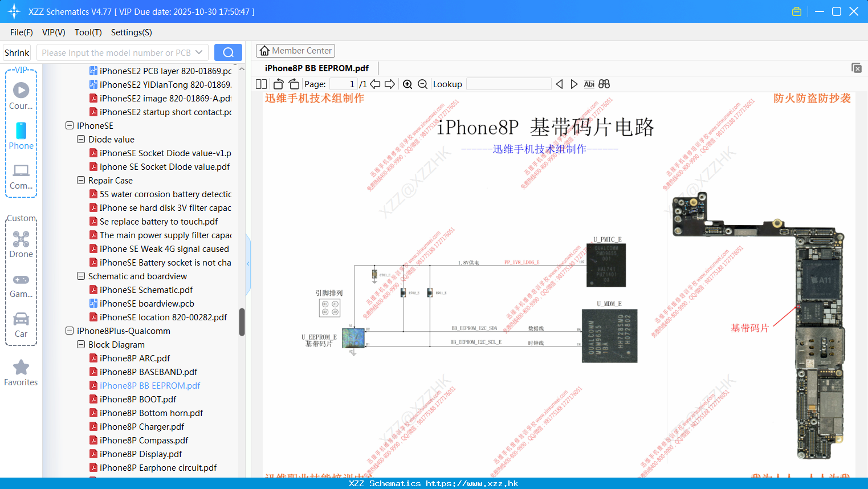Click the tree scroll-up arrow
Screen dimensions: 868x489
pyautogui.click(x=242, y=69)
